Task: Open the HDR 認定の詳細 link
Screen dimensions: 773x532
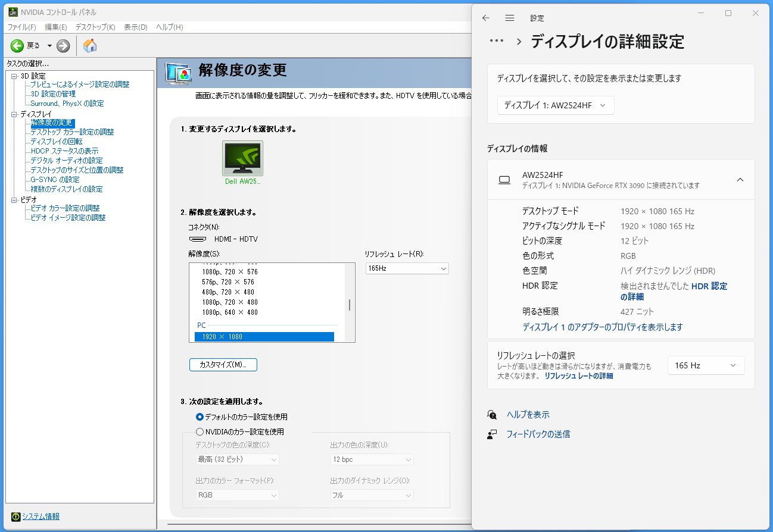Action: pos(674,291)
